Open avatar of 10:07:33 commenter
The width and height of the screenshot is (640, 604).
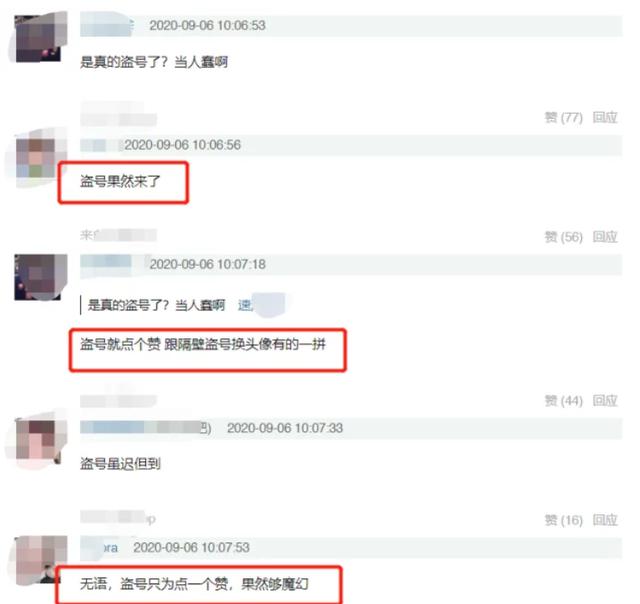tap(37, 440)
